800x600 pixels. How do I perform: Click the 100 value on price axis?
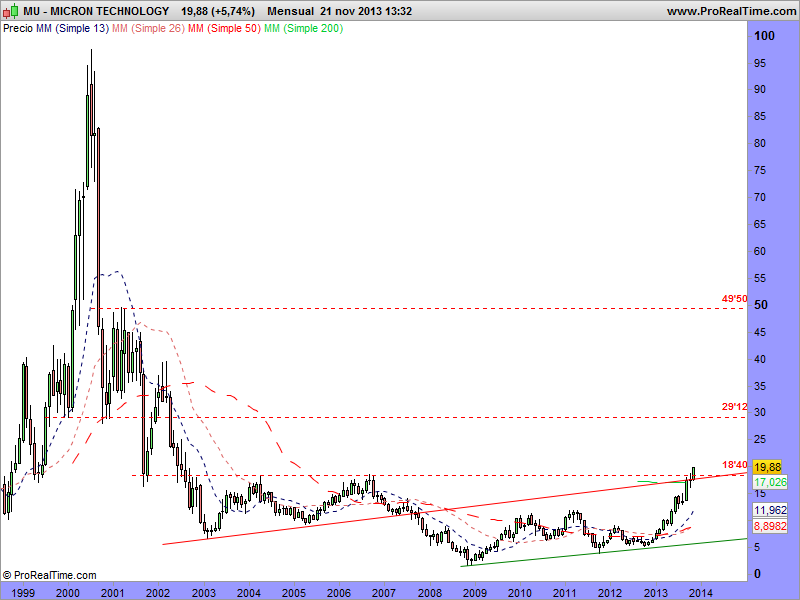(764, 36)
